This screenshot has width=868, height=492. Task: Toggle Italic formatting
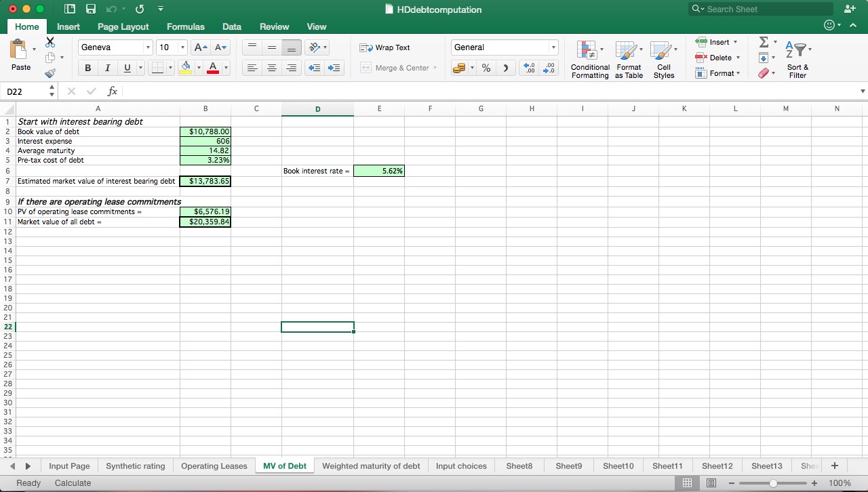pos(107,68)
